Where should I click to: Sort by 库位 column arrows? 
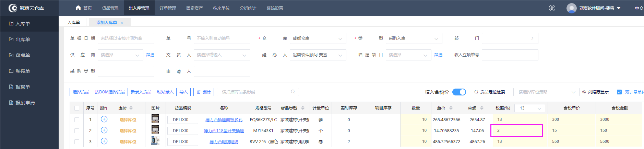point(131,108)
